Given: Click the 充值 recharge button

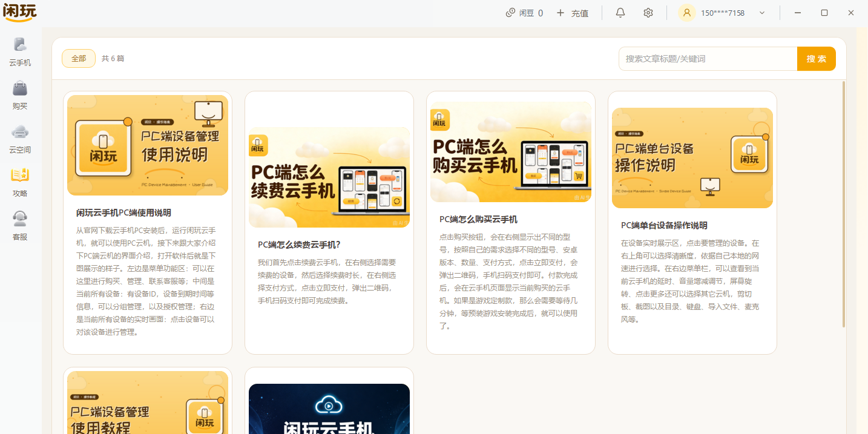Looking at the screenshot, I should [573, 13].
